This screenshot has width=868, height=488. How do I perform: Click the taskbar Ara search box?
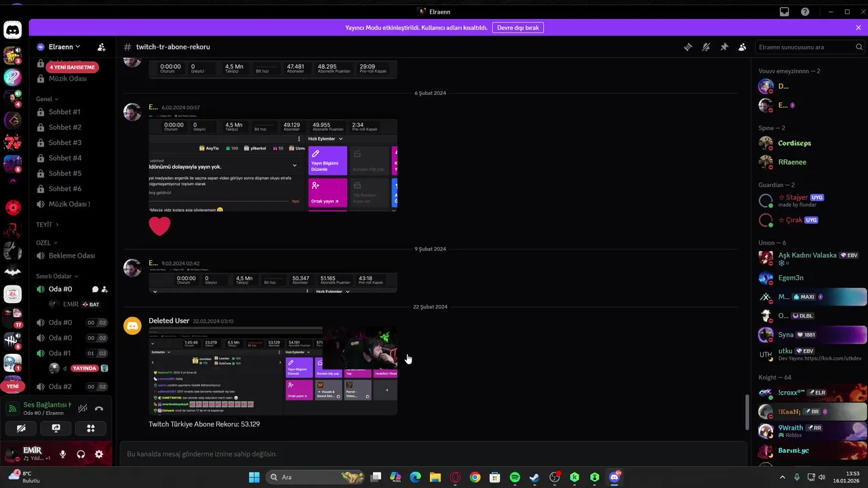[315, 477]
